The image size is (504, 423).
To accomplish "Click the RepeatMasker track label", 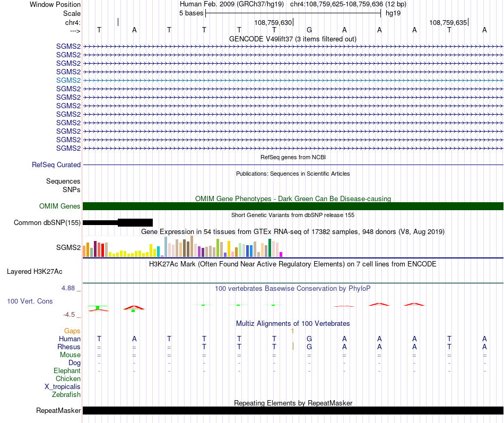I will (x=58, y=410).
